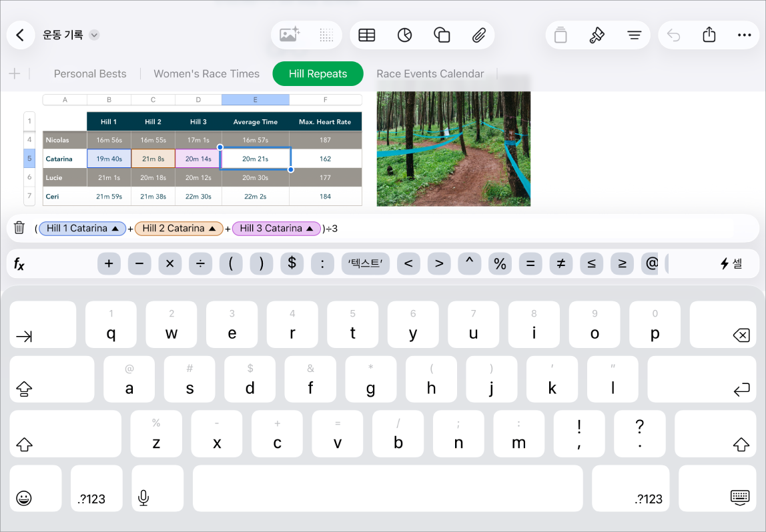Start dictation with microphone key

[x=157, y=489]
